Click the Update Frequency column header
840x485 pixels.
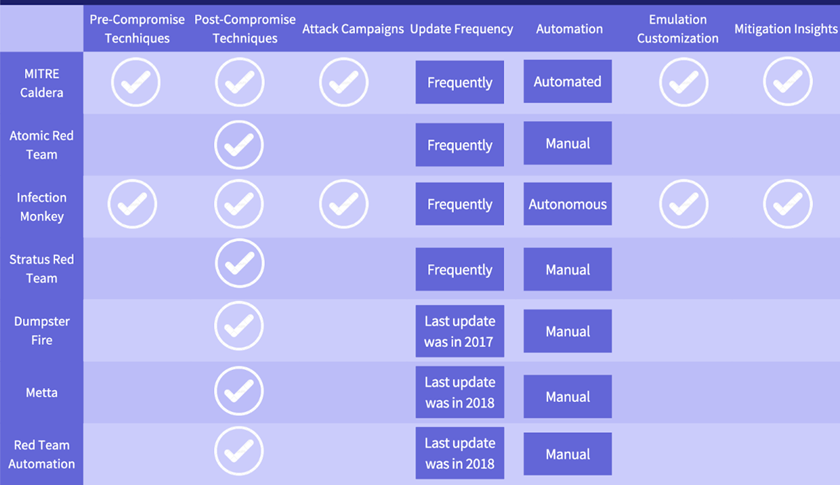pos(461,29)
